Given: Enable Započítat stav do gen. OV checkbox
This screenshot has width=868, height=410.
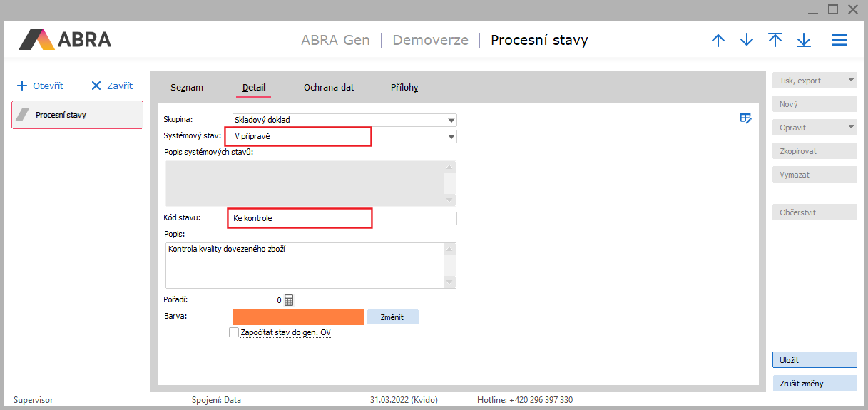Looking at the screenshot, I should coord(234,332).
